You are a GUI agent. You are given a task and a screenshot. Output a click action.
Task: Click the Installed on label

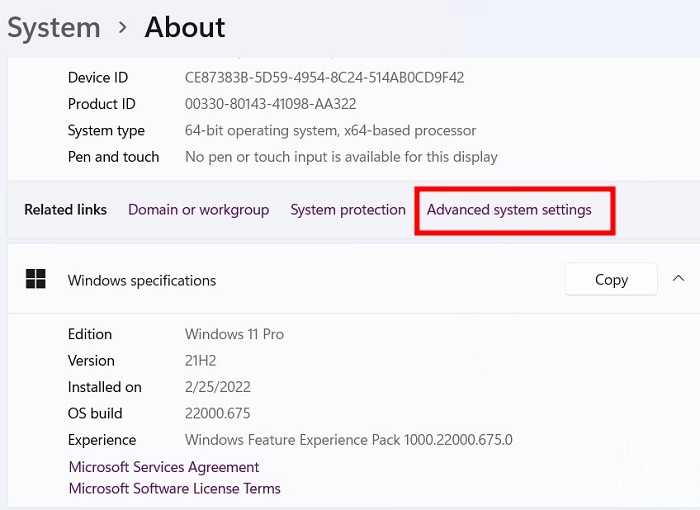coord(104,387)
